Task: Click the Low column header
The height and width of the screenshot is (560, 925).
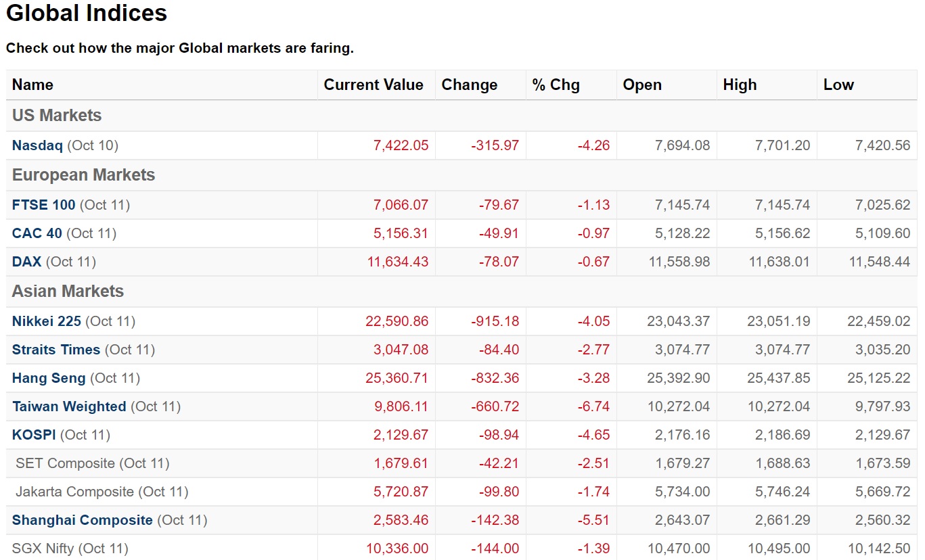Action: [x=838, y=85]
